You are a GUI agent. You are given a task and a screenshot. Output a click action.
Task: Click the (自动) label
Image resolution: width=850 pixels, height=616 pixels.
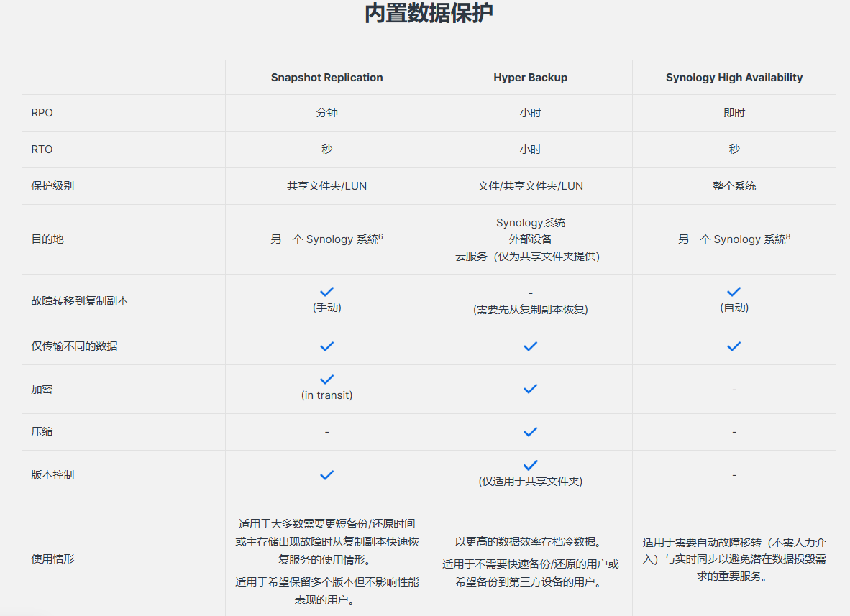point(734,307)
